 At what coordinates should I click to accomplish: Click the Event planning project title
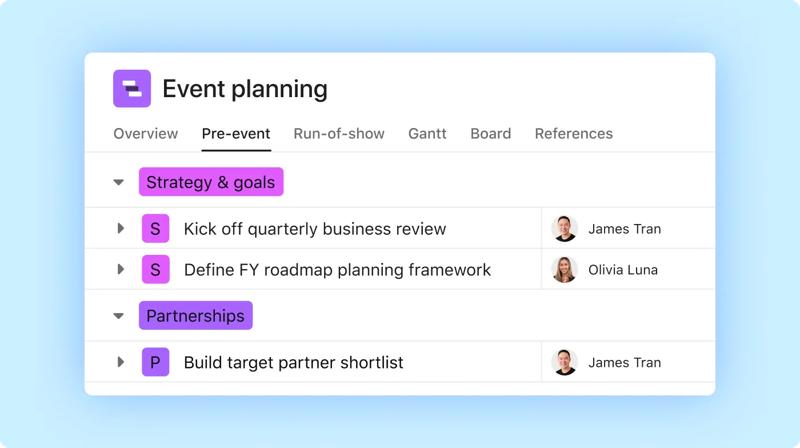[x=244, y=89]
